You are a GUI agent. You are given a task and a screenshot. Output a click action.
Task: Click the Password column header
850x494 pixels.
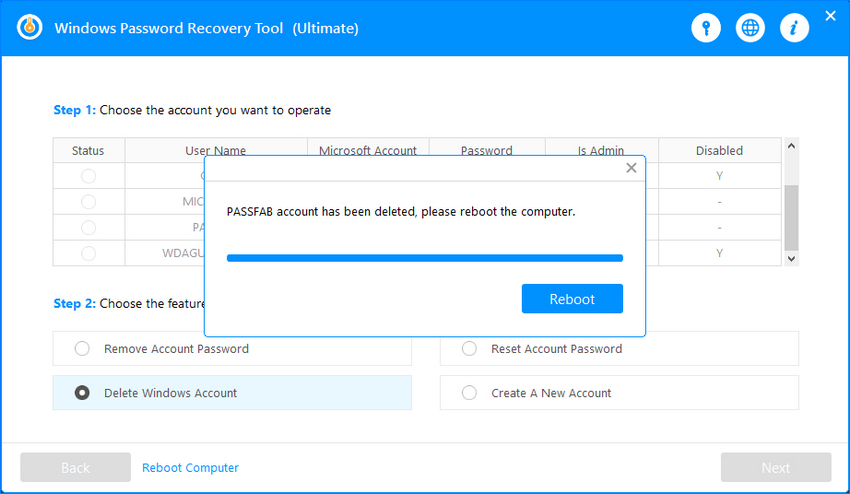point(487,150)
